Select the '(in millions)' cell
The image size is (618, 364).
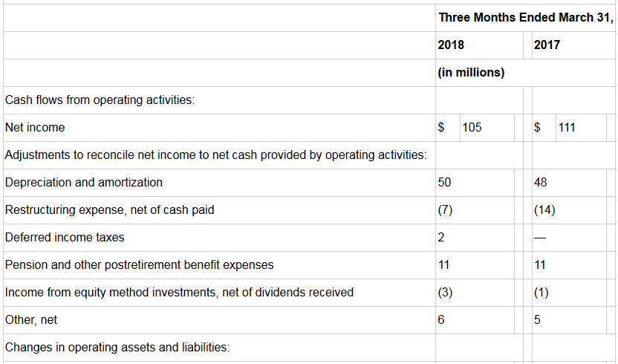pos(471,73)
